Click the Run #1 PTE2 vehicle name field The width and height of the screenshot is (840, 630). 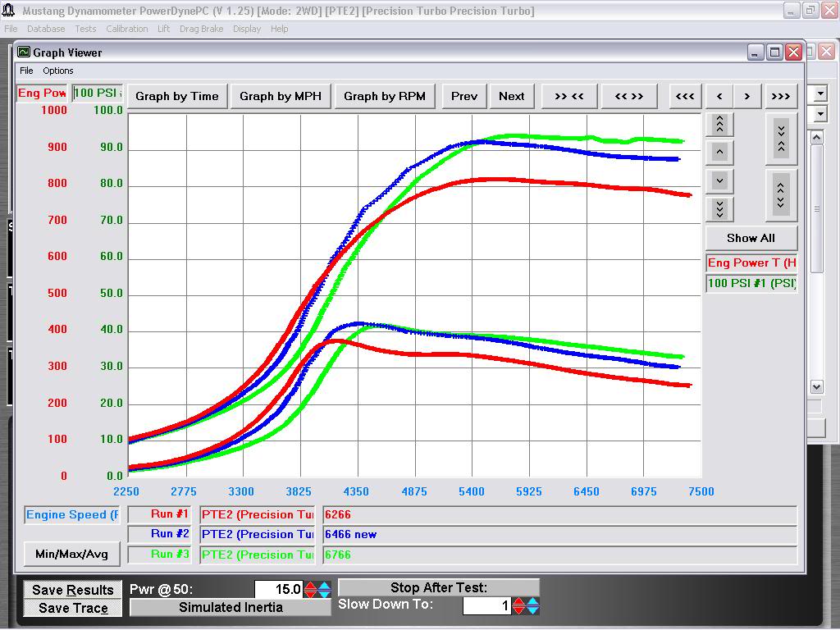(x=258, y=514)
